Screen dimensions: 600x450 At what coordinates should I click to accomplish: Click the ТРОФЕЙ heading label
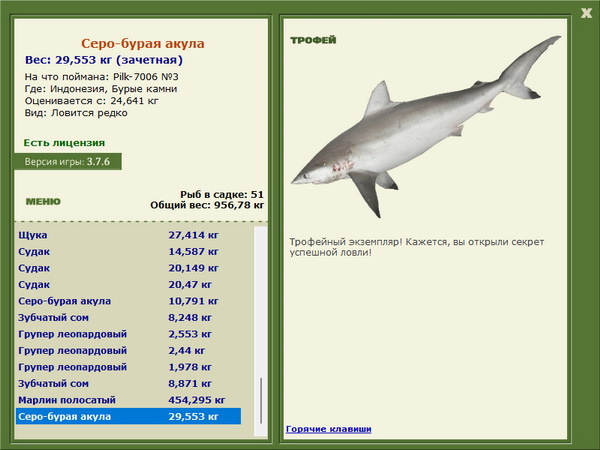point(313,40)
